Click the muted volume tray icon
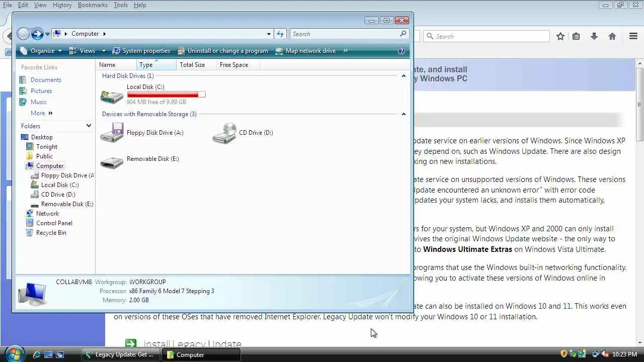Viewport: 644px width, 362px height. click(x=605, y=354)
